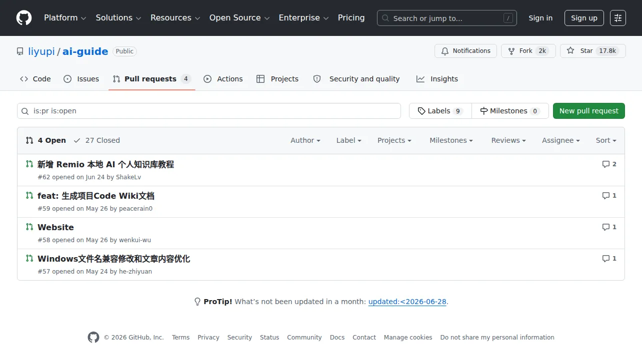Show the 4 Open pull requests
The height and width of the screenshot is (364, 642).
tap(46, 140)
